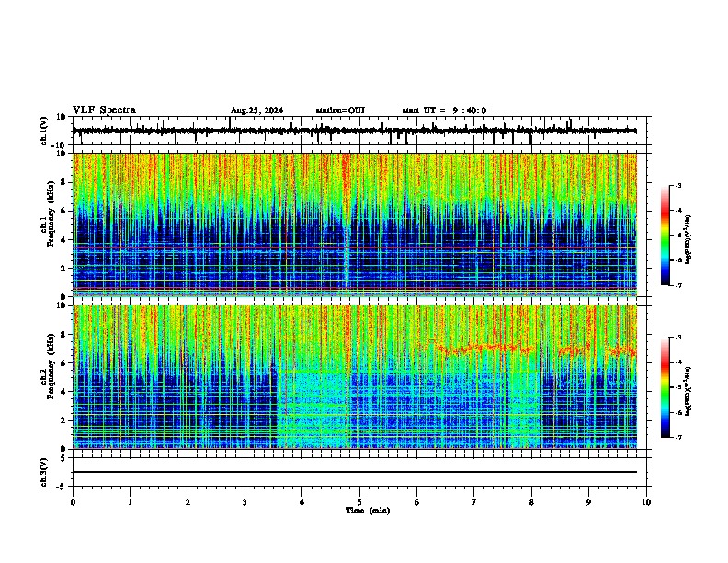Screen dimensions: 728x563
Task: Click the "6" kHz tick on ch.2 frequency axis
Action: click(64, 363)
